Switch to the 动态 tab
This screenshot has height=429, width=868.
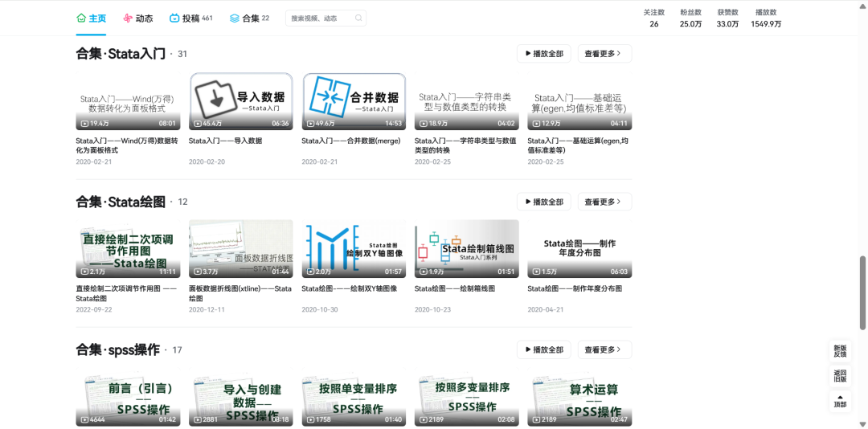tap(137, 18)
